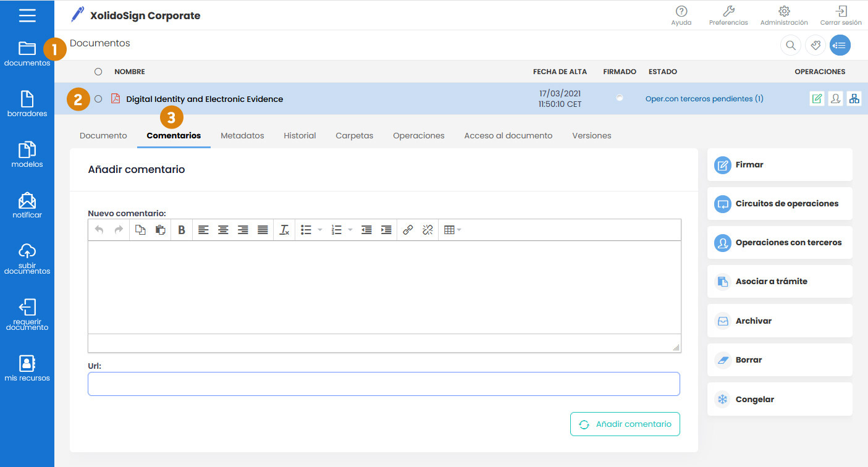Open Administración gear icon

pyautogui.click(x=784, y=15)
